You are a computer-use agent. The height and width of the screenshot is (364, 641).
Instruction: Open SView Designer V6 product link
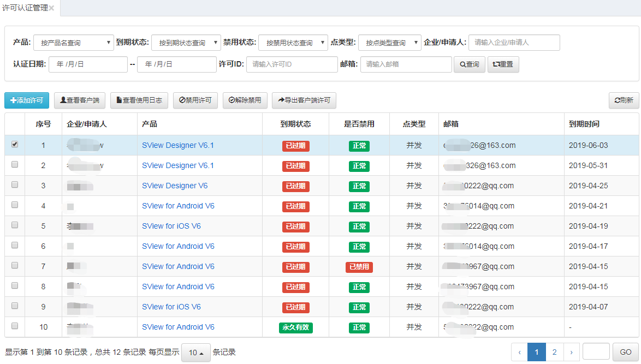[175, 186]
